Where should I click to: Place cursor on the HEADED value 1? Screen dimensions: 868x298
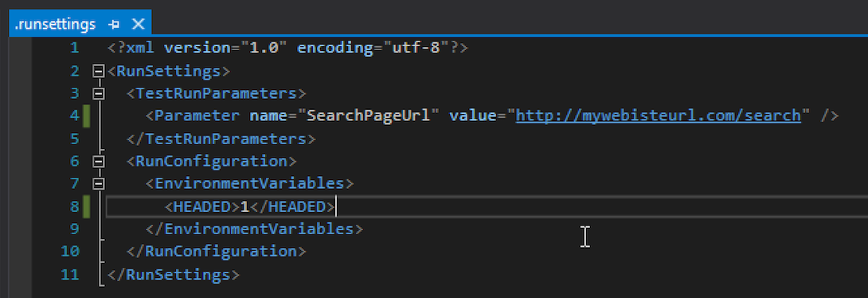(x=244, y=206)
